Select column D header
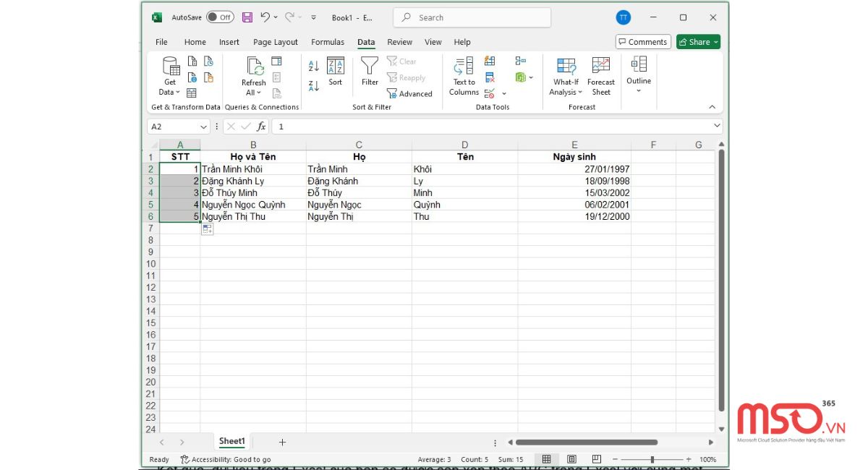 coord(465,145)
